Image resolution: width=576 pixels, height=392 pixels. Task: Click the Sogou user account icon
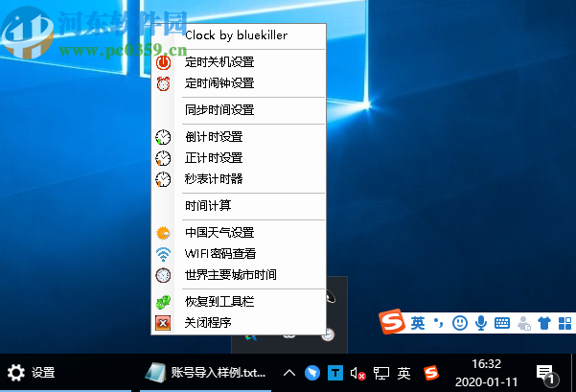coord(523,324)
